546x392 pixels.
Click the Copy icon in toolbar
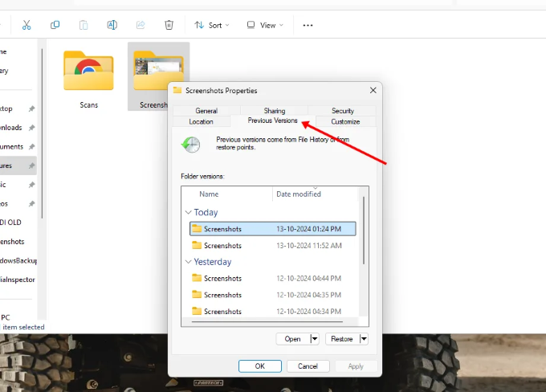click(x=55, y=25)
